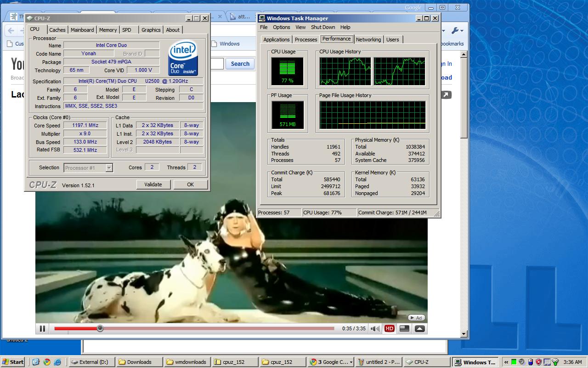
Task: Expand the Google Chrome taskbar group
Action: pyautogui.click(x=331, y=362)
